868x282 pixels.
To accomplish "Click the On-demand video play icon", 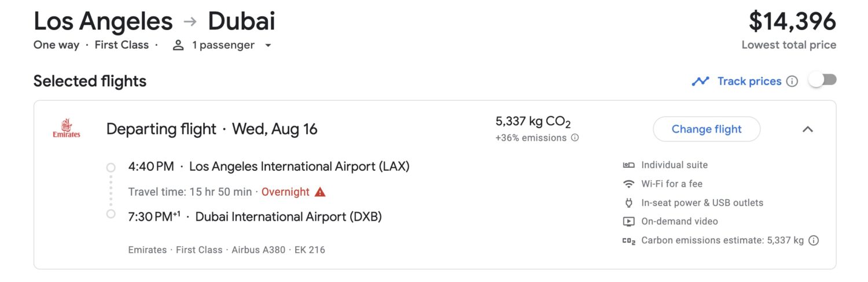I will 628,221.
